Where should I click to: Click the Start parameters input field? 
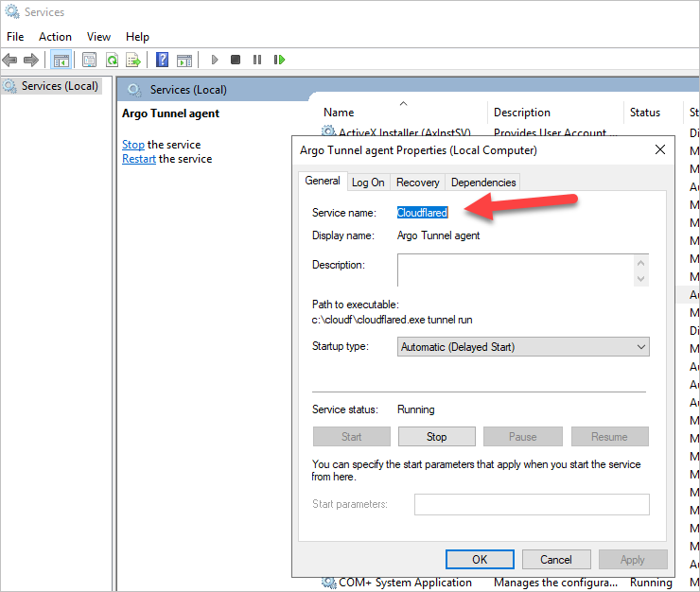coord(532,504)
